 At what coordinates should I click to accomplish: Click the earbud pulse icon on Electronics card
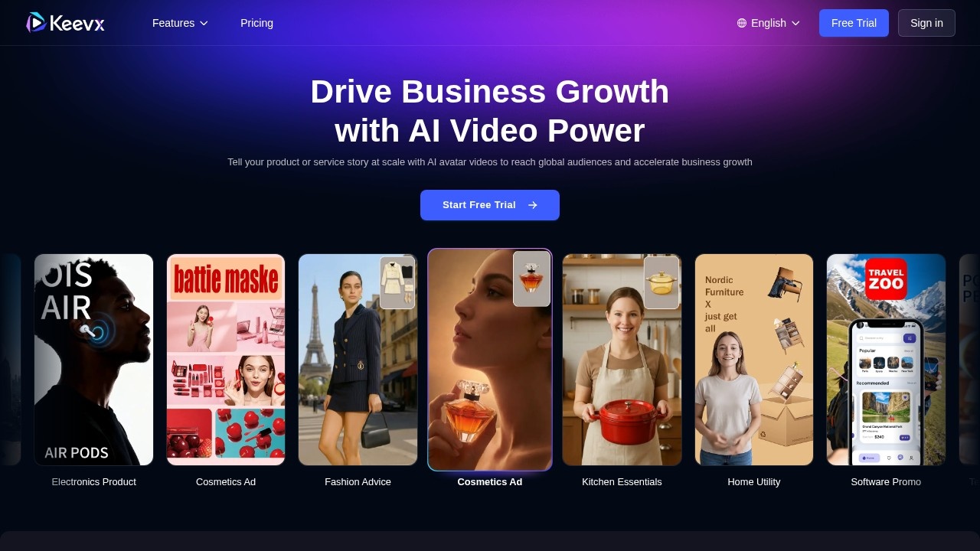(x=97, y=333)
